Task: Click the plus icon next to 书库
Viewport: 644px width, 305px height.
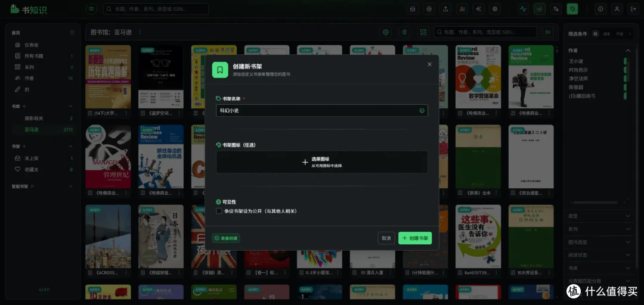Action: (24, 106)
